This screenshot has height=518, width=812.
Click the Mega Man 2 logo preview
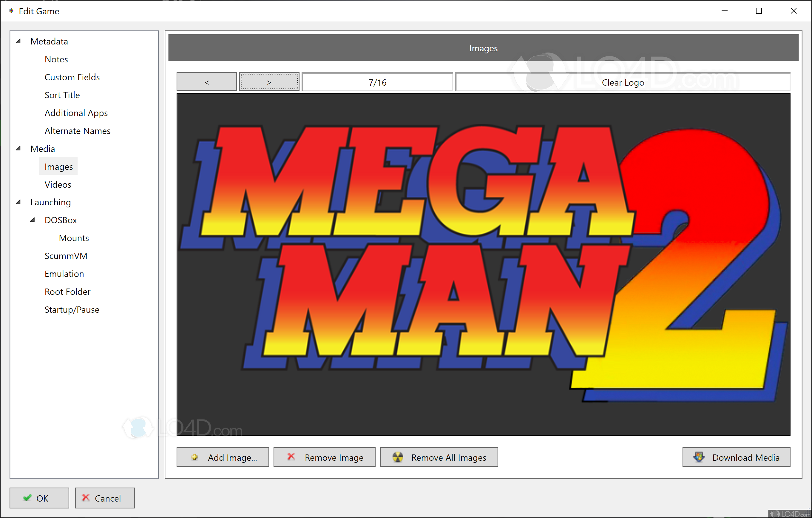click(x=483, y=264)
